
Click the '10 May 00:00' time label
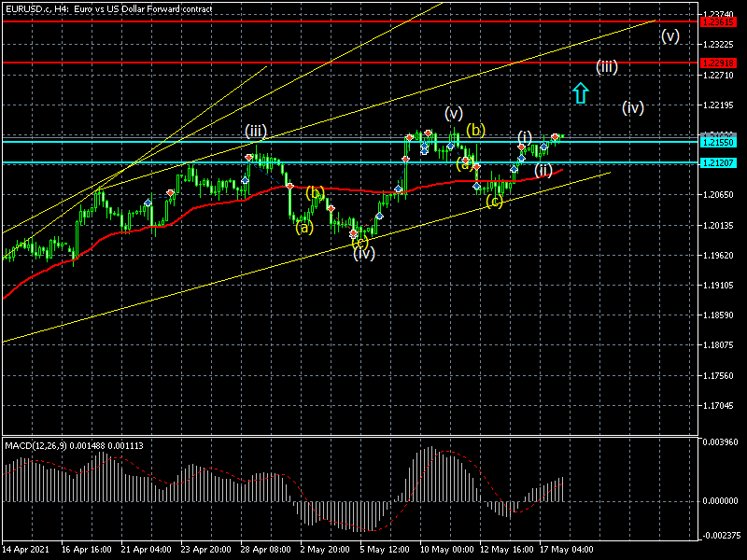(447, 549)
